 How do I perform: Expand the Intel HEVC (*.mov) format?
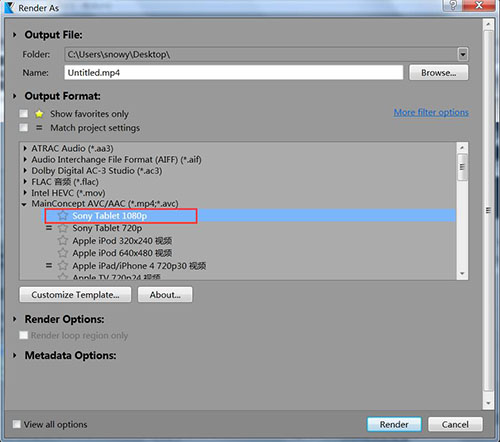point(25,193)
